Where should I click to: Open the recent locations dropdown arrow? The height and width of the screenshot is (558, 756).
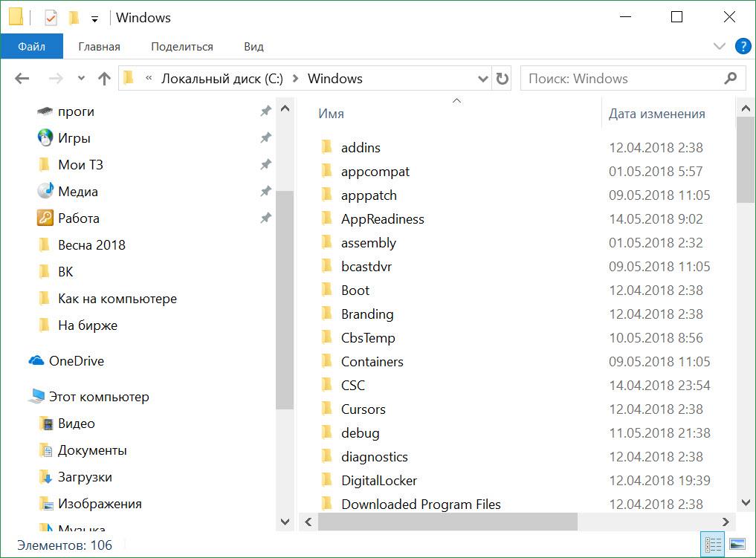coord(81,79)
